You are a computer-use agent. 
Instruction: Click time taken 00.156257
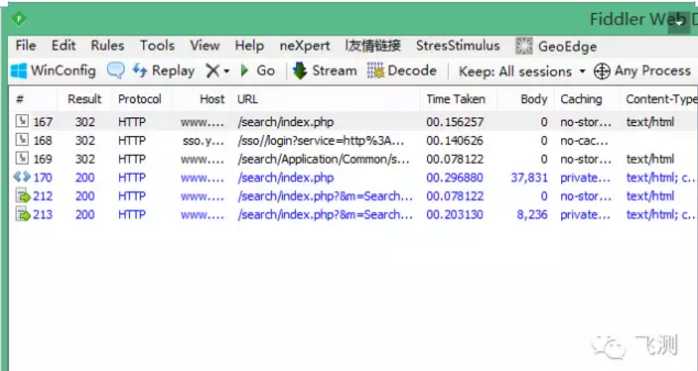click(x=455, y=122)
